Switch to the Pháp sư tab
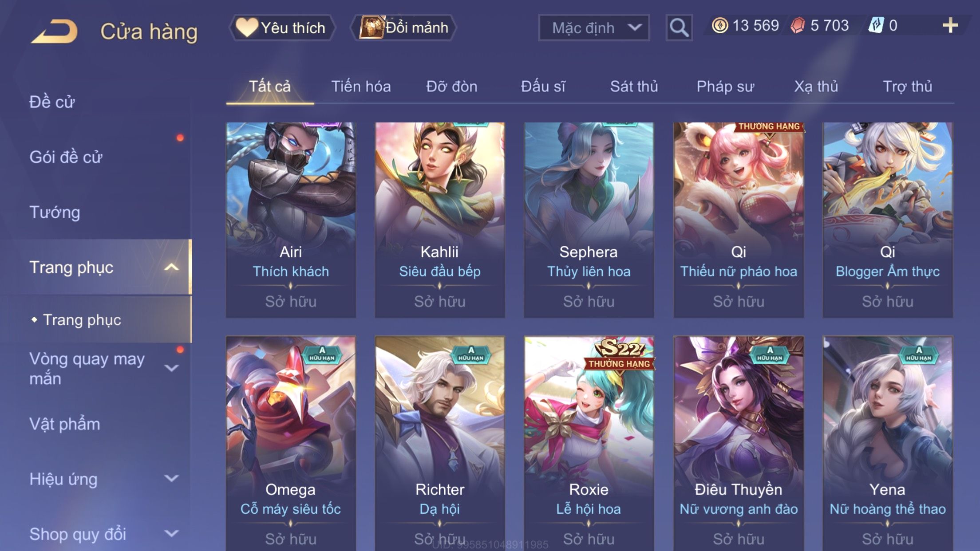Viewport: 980px width, 551px height. pos(725,87)
